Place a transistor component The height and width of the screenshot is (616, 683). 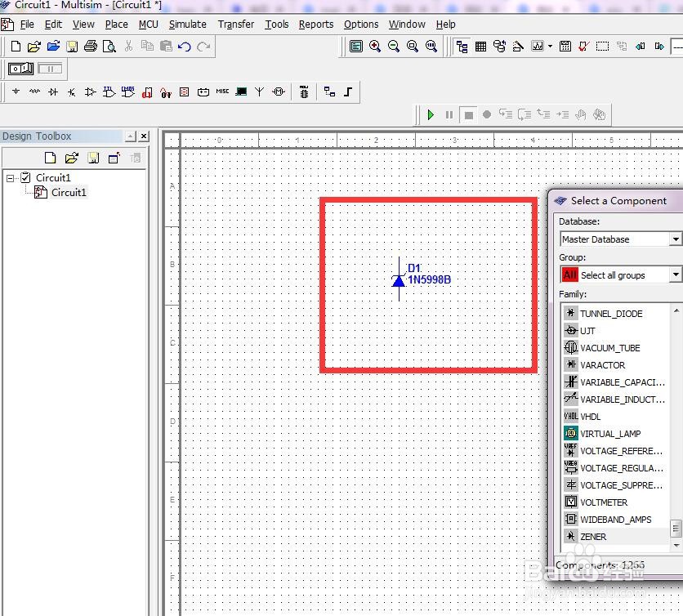point(72,92)
